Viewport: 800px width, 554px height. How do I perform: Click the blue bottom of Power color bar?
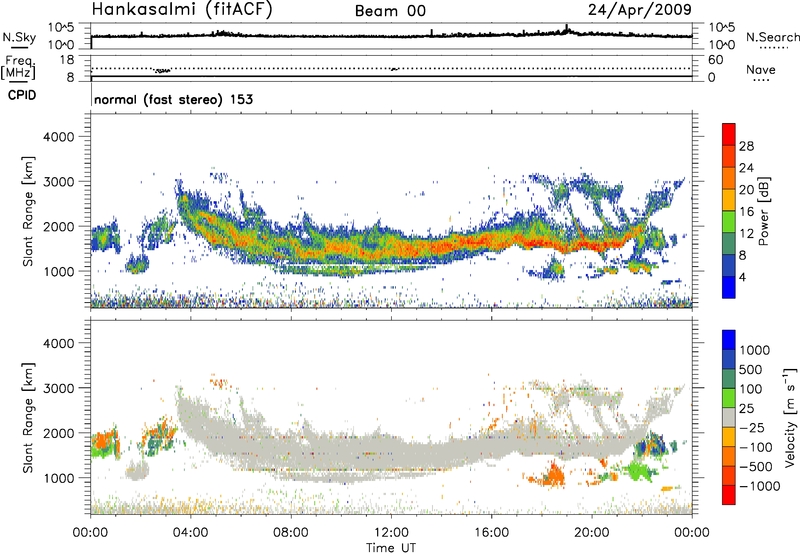point(729,287)
